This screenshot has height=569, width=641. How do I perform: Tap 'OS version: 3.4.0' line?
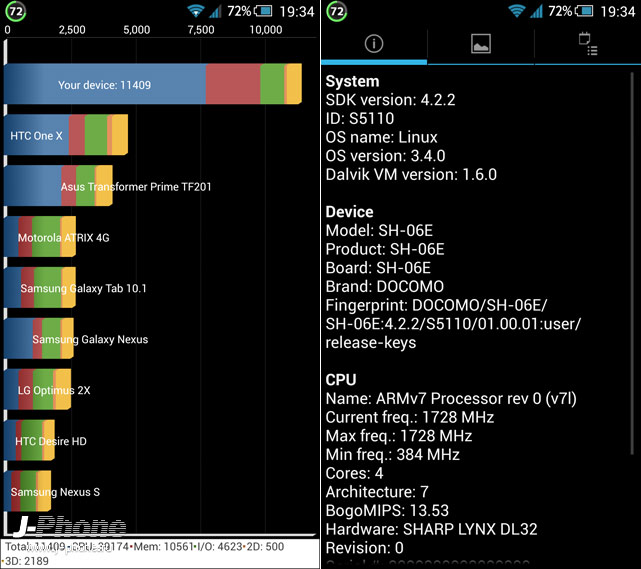point(385,156)
